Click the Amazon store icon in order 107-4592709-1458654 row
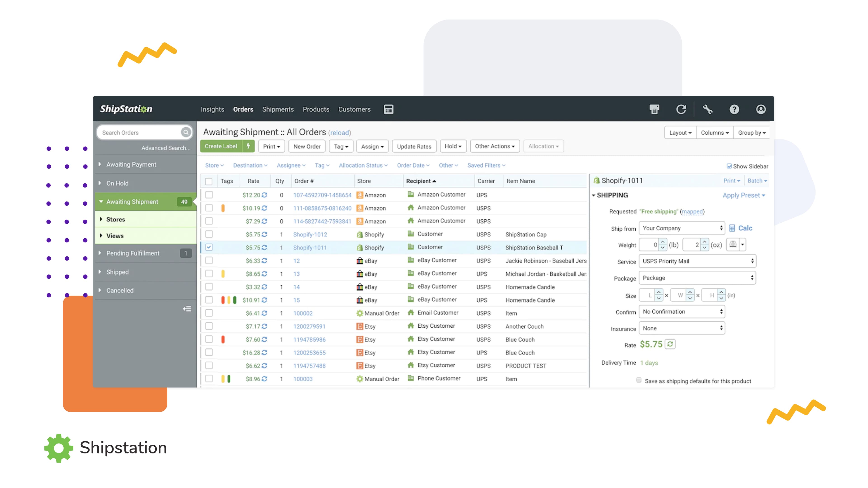The height and width of the screenshot is (488, 868). (x=360, y=195)
